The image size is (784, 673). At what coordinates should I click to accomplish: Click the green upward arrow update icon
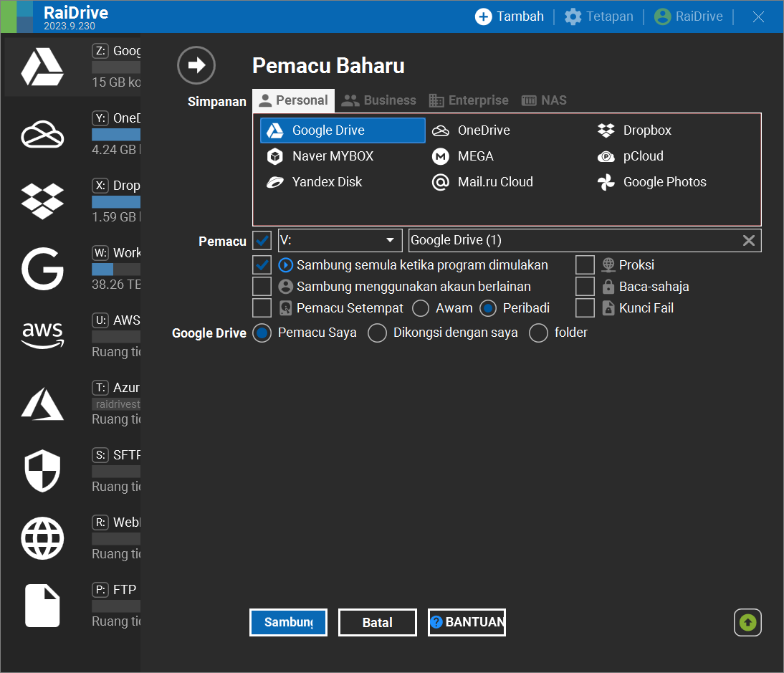point(747,622)
